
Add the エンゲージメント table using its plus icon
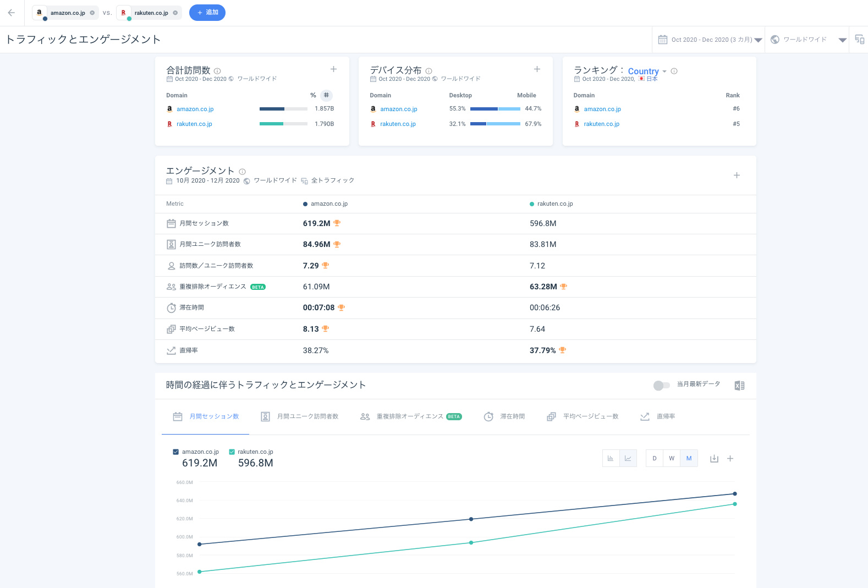click(x=737, y=175)
